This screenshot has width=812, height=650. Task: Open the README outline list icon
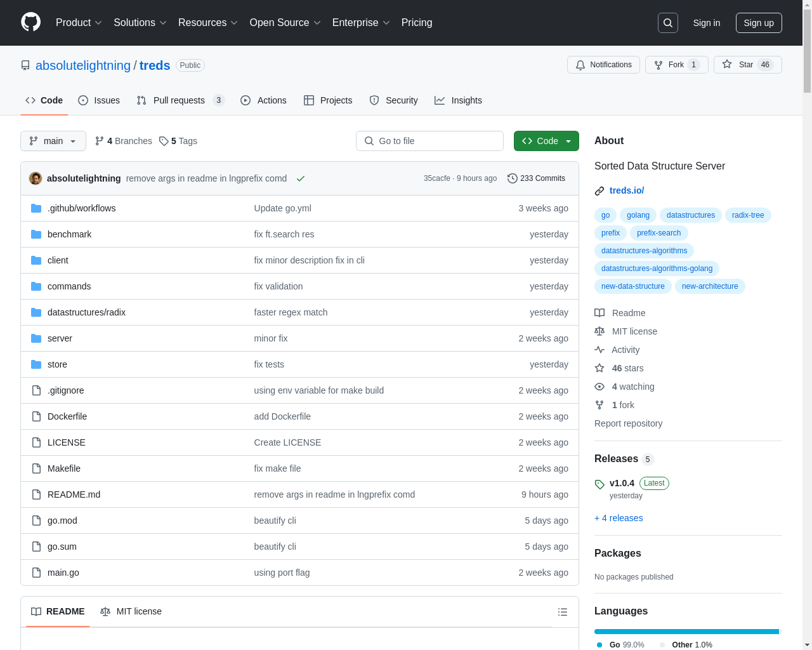pos(563,612)
